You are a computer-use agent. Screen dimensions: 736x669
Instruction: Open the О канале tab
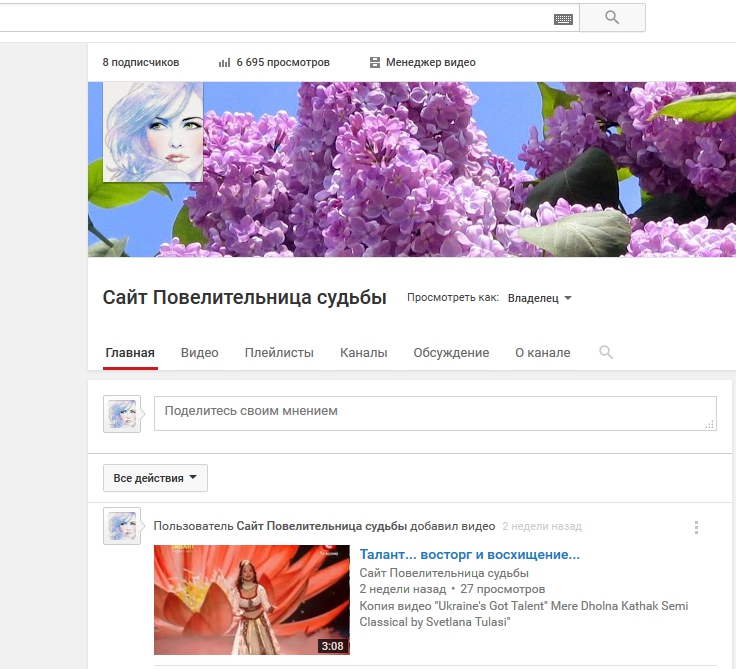pyautogui.click(x=542, y=353)
